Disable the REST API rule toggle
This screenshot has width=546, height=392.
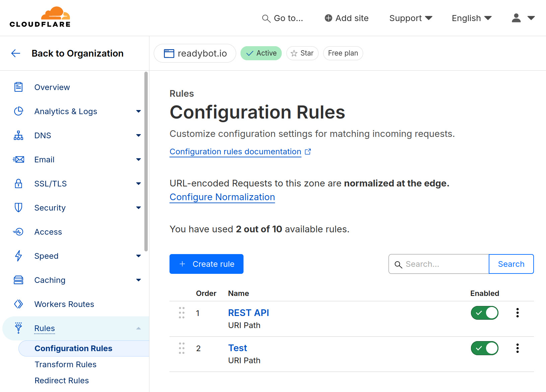click(x=484, y=313)
